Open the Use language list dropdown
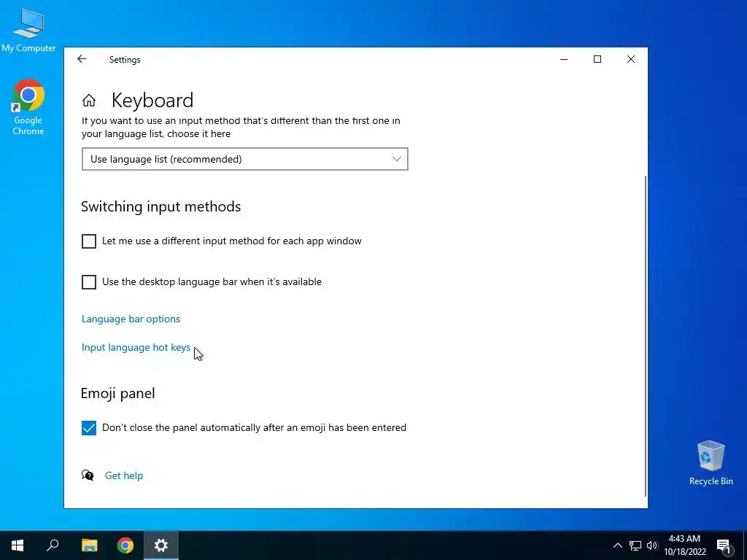 (x=245, y=159)
